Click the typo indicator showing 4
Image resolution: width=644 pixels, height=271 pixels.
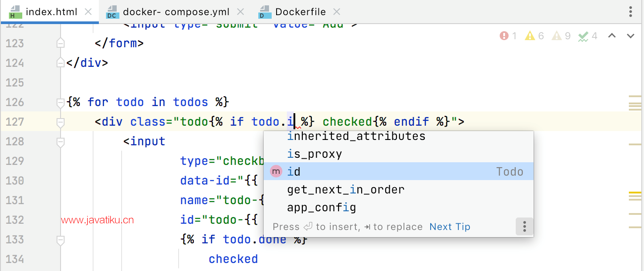click(x=587, y=36)
